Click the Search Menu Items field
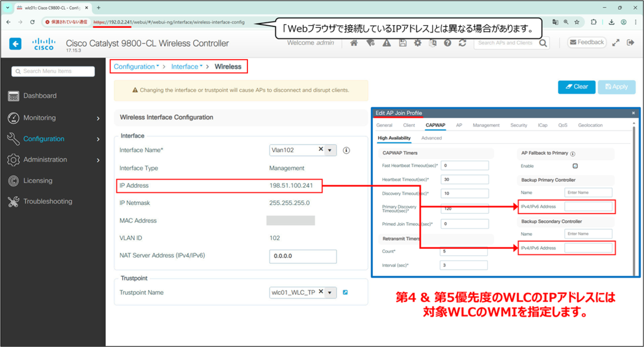Viewport: 644px width, 347px height. [53, 71]
